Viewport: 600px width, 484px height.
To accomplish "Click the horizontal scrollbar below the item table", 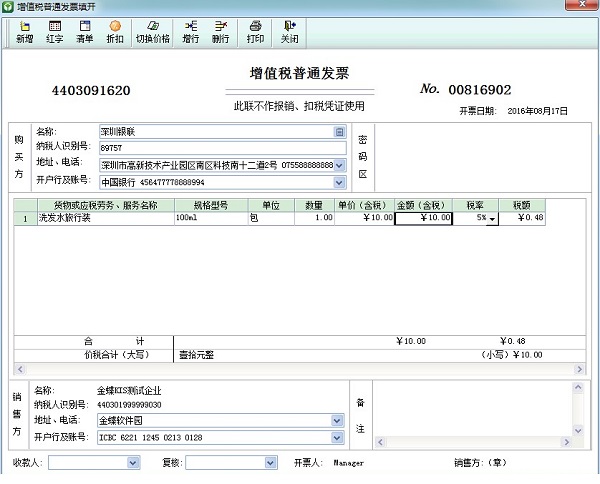I will (x=297, y=370).
